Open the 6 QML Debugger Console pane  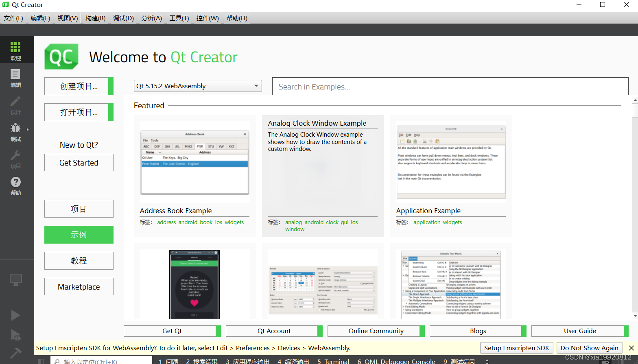tap(396, 361)
